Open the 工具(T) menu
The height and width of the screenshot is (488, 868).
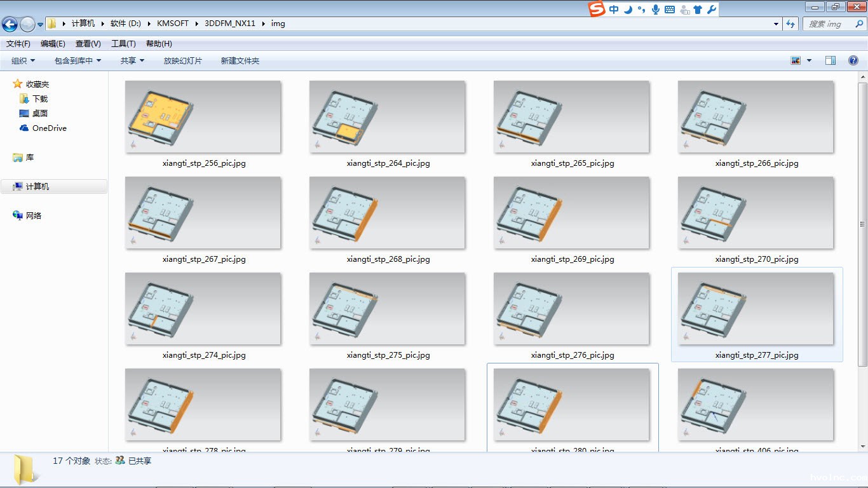click(123, 44)
